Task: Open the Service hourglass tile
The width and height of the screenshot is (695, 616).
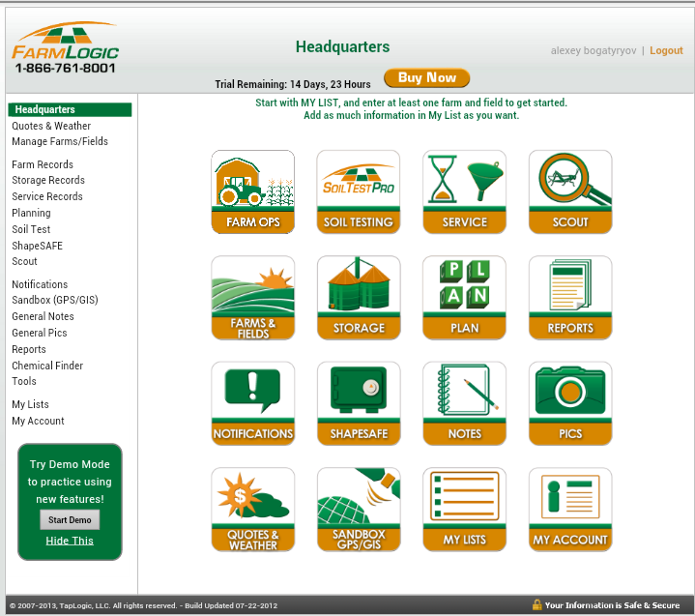Action: (465, 191)
